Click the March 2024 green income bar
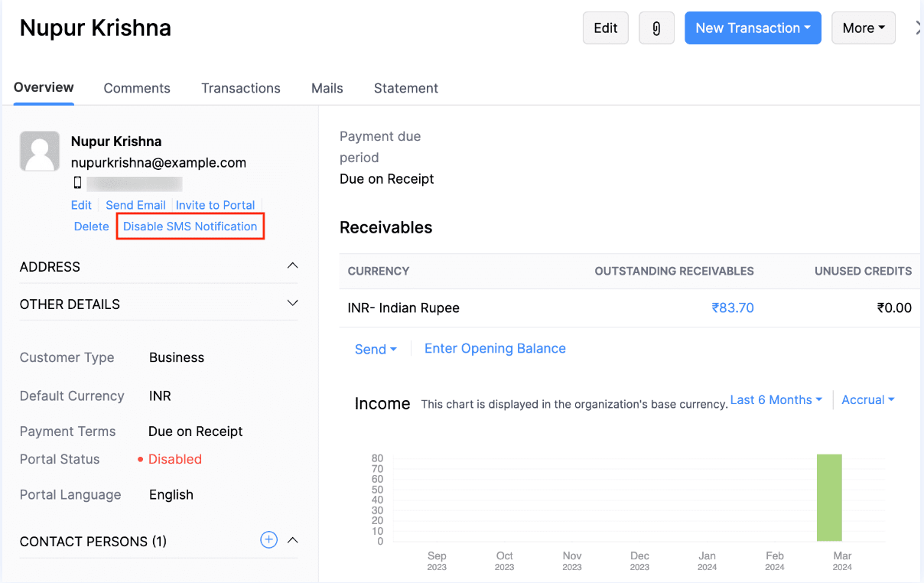 pyautogui.click(x=829, y=497)
